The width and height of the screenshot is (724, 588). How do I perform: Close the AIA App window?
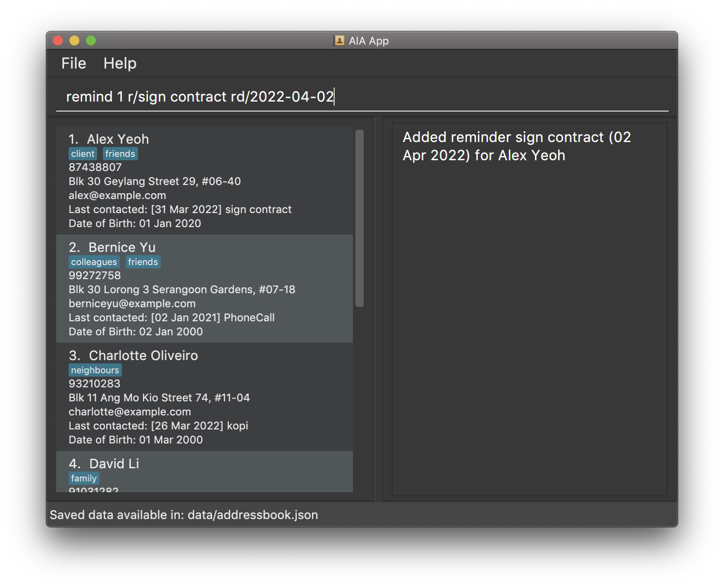point(58,40)
